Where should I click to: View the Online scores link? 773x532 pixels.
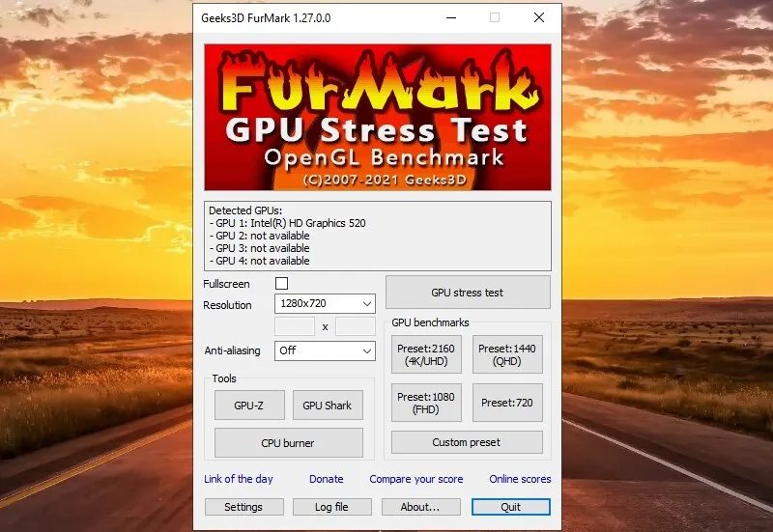point(520,479)
